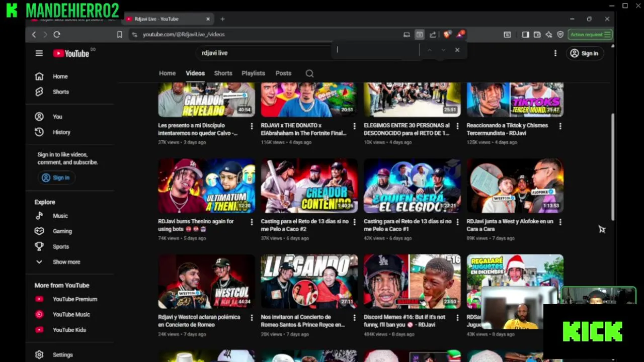Viewport: 644px width, 362px height.
Task: Click the Brave shield icon
Action: (446, 35)
